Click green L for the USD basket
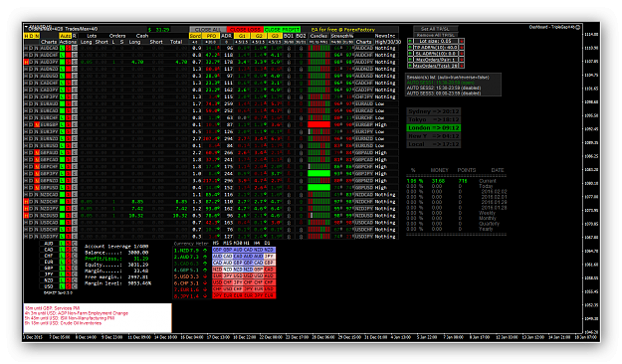This screenshot has height=364, width=622. (63, 286)
